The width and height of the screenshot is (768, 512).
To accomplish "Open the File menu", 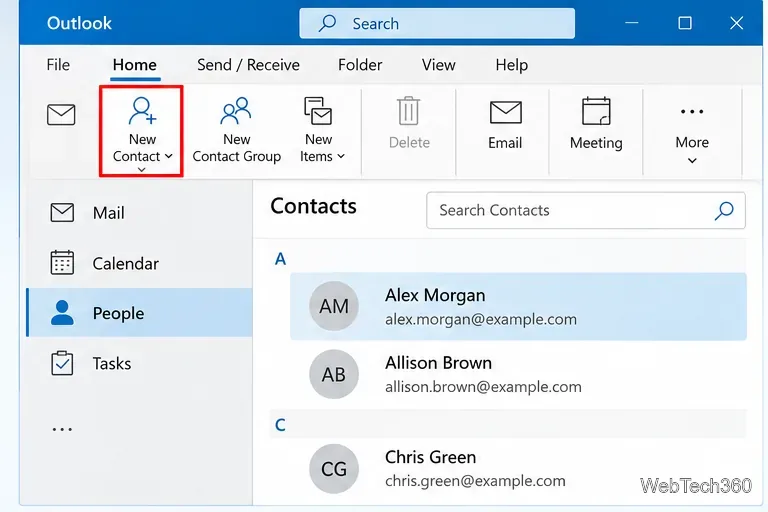I will pos(58,65).
